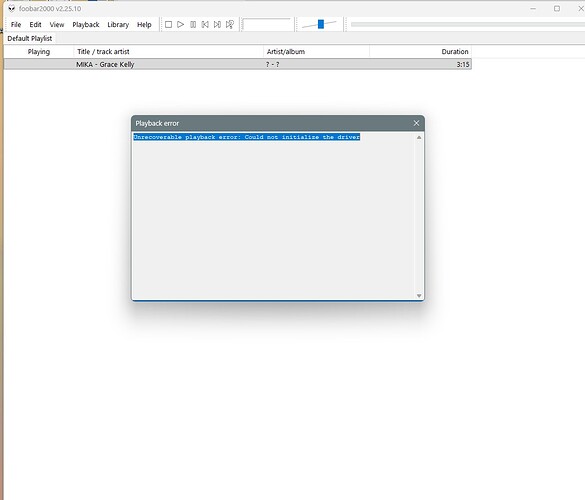Sort by Duration column header

420,51
